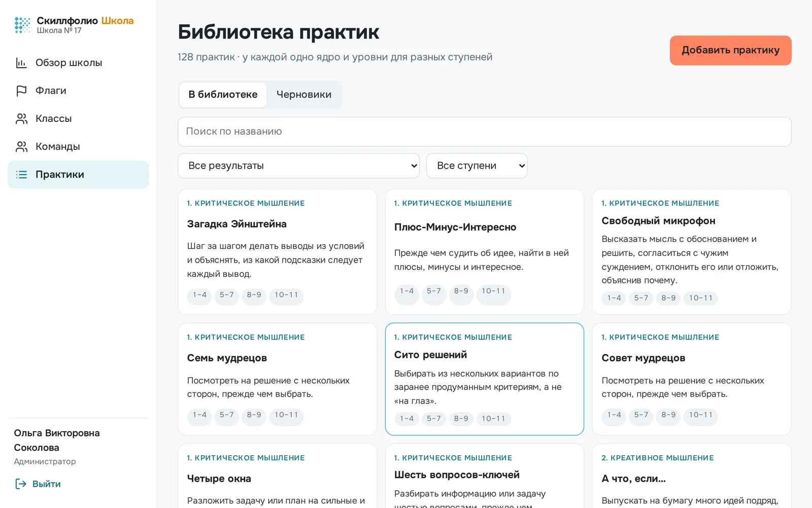
Task: Click the people icon beside Классы
Action: point(21,119)
